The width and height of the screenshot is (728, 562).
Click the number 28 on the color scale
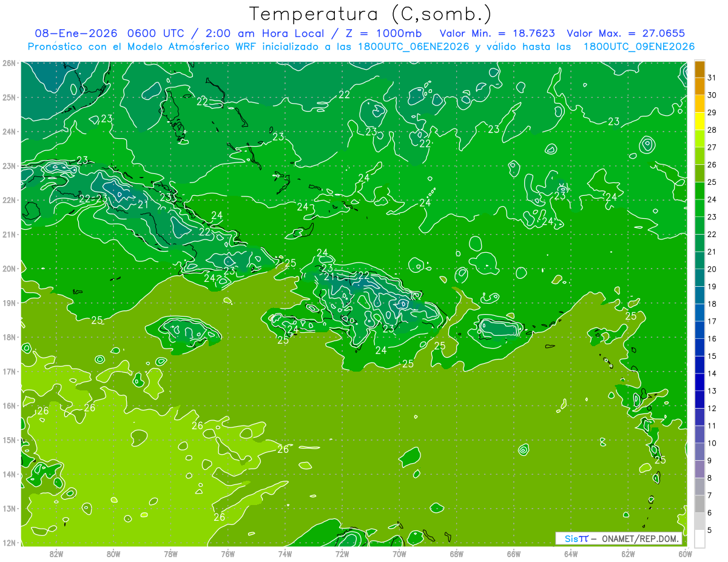click(x=712, y=130)
